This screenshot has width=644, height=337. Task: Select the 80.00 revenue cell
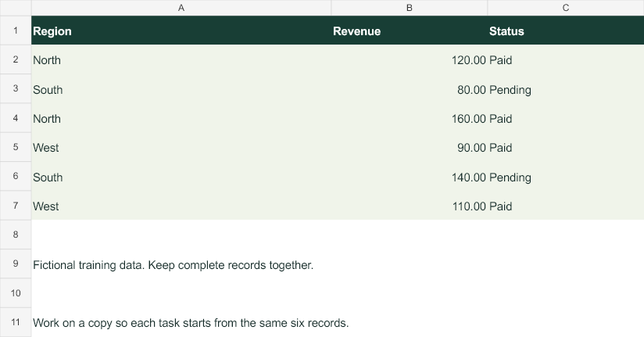tap(409, 89)
